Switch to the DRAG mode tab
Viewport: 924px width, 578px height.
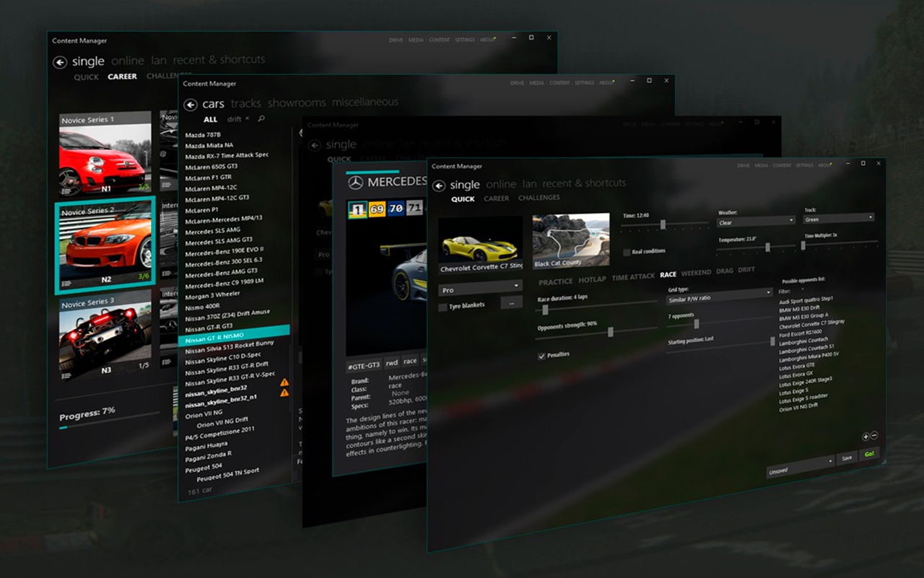724,271
